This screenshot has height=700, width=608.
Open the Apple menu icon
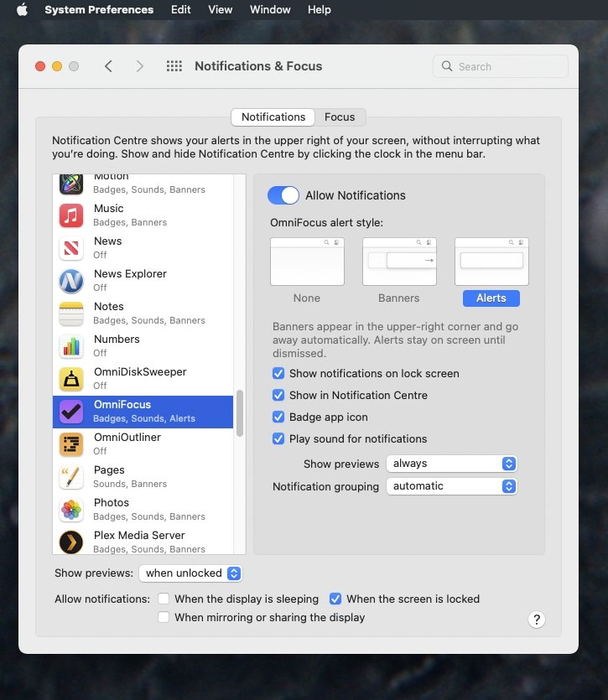22,9
